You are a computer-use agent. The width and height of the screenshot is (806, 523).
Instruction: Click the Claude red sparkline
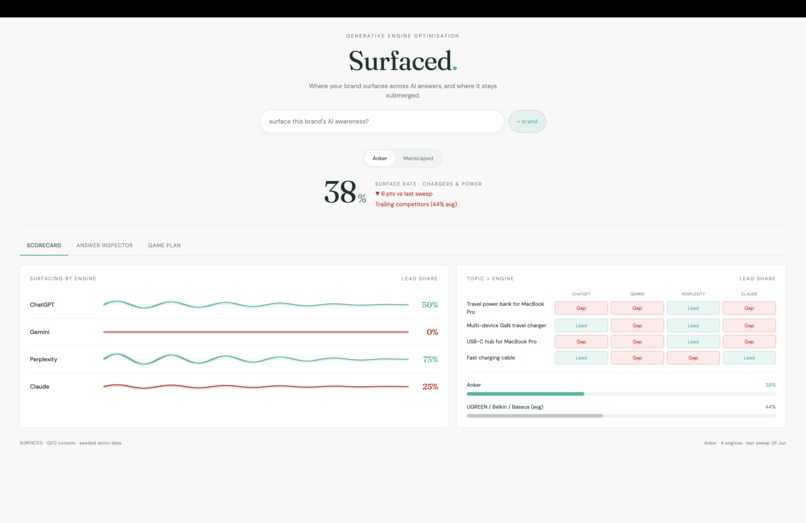pos(256,386)
